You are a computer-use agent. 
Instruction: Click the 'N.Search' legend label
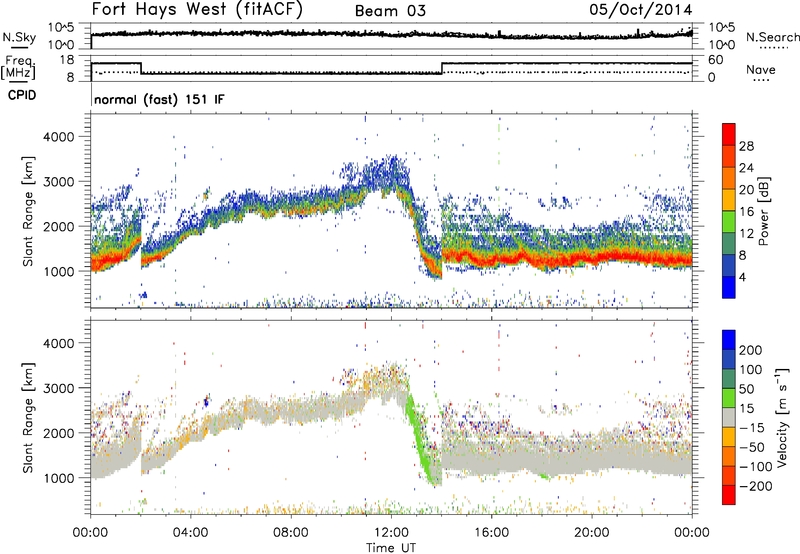point(772,37)
